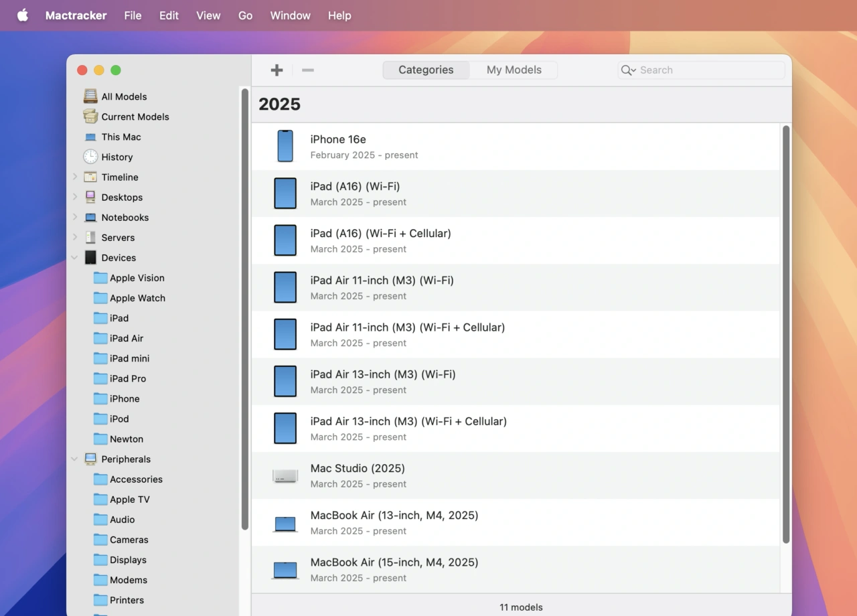The image size is (857, 616).
Task: Select This Mac laptop icon
Action: tap(90, 137)
